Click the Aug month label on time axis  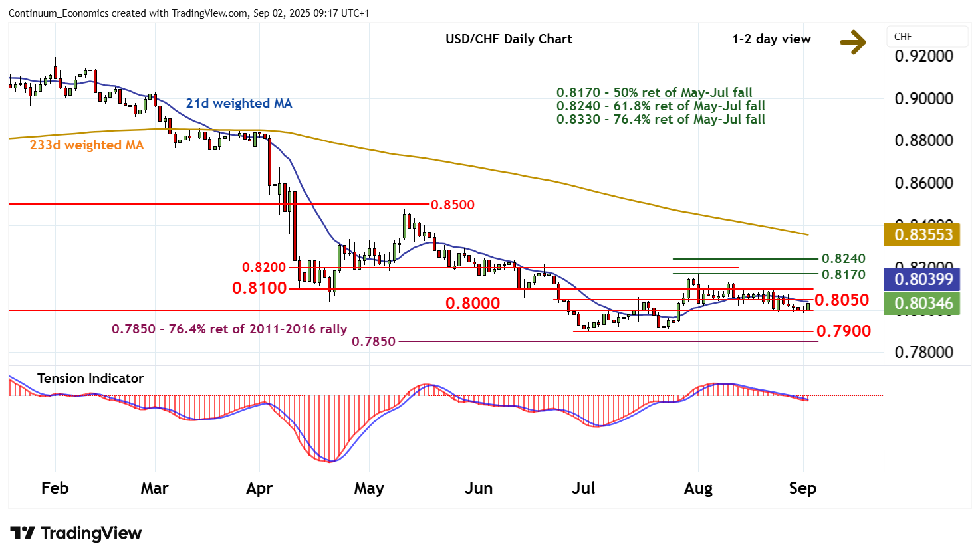698,488
